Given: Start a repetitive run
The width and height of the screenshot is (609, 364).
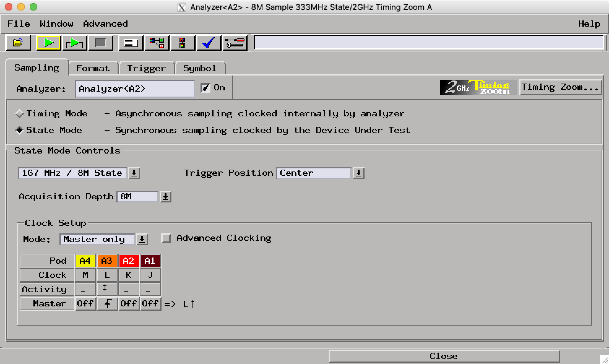Looking at the screenshot, I should (74, 43).
